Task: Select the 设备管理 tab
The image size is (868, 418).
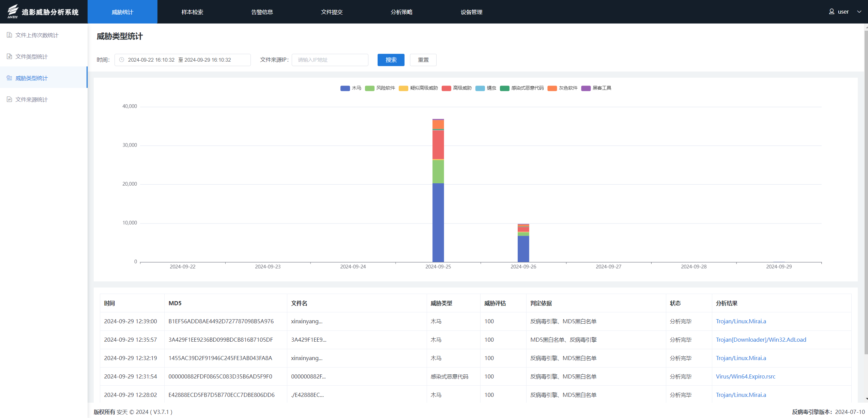Action: [x=472, y=12]
